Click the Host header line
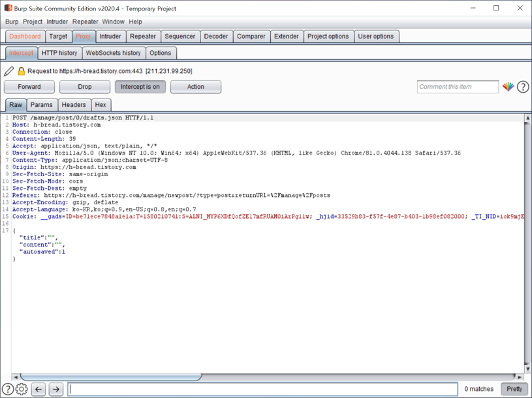The height and width of the screenshot is (398, 532). [57, 125]
